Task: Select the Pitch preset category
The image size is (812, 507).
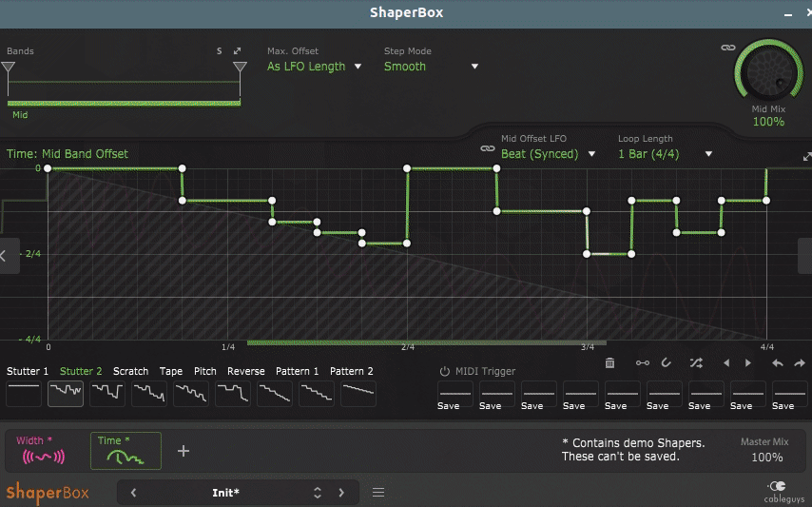Action: click(205, 371)
